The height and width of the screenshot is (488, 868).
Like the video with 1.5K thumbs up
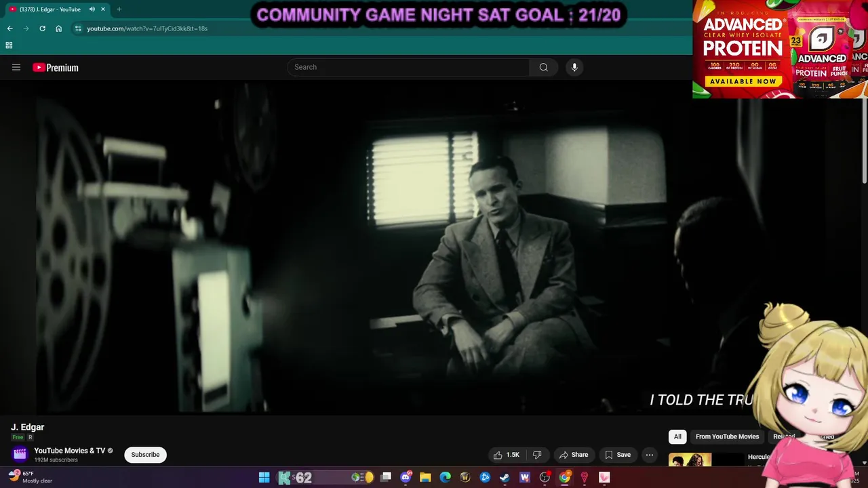pos(507,455)
